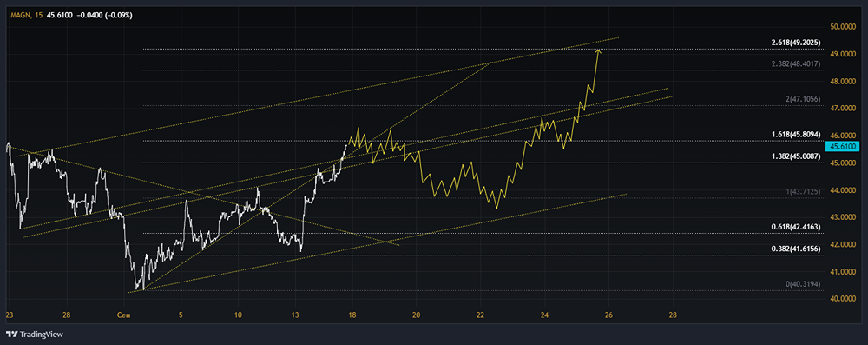Click the 0.618(42.4163) Fibonacci label
868x345 pixels.
tap(797, 227)
